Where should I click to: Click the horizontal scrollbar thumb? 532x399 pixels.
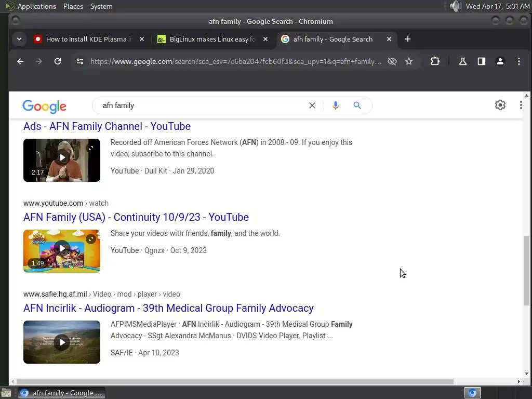(x=235, y=381)
